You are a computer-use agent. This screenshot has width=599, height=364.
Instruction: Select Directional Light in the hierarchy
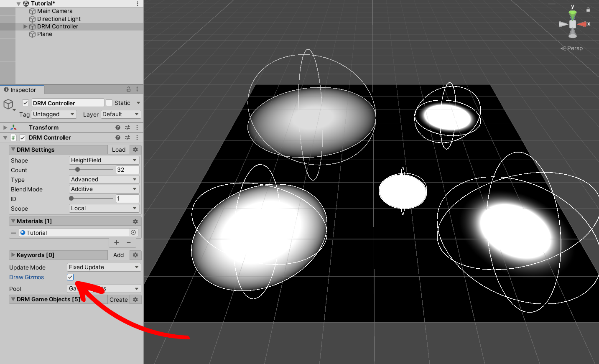[59, 19]
